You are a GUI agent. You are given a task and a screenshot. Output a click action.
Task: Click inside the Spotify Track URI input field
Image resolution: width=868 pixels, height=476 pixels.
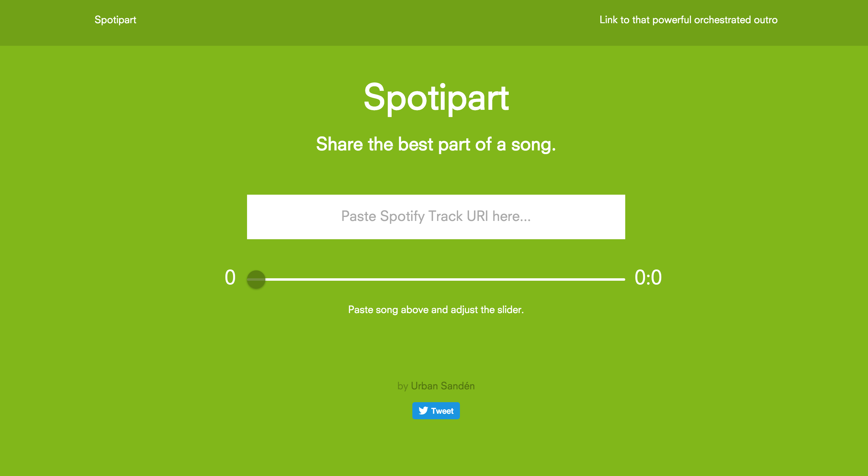436,217
